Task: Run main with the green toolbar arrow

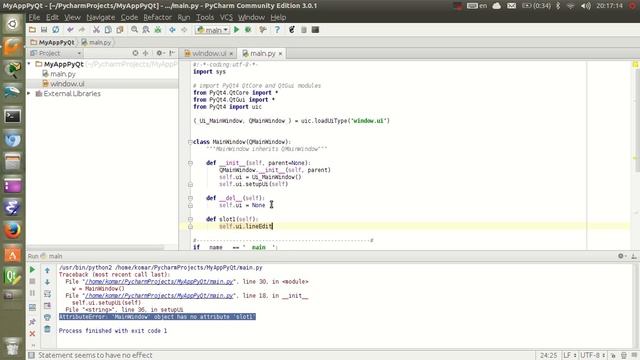Action: (236, 30)
